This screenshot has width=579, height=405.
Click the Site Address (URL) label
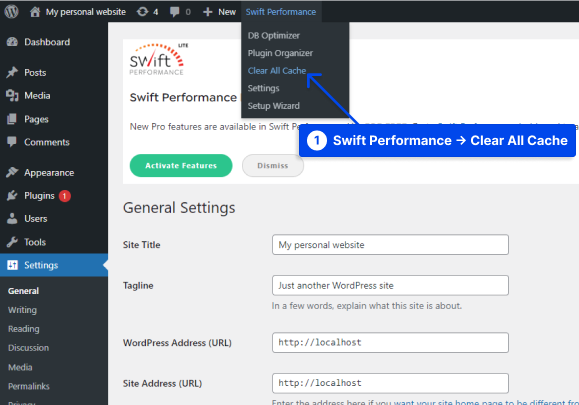click(x=162, y=384)
